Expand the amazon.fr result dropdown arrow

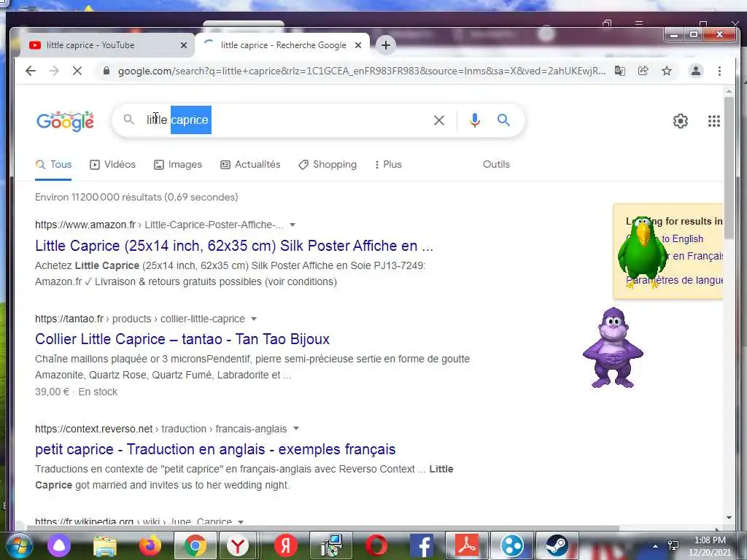[293, 225]
